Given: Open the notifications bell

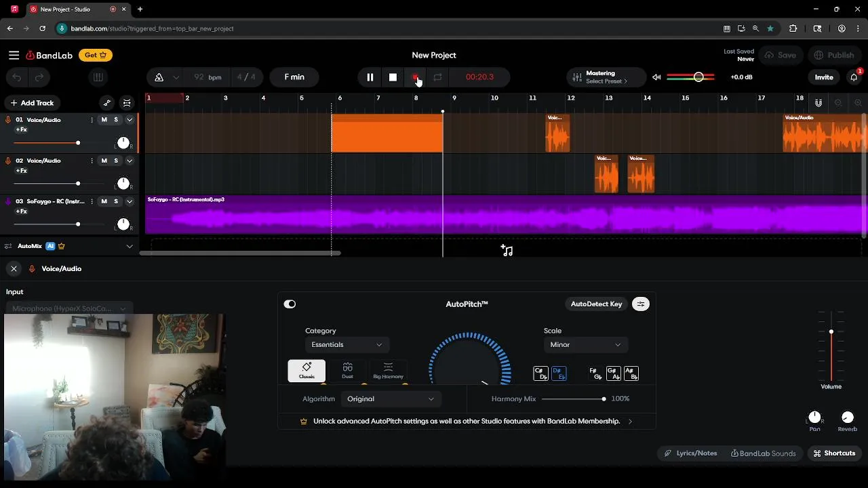Looking at the screenshot, I should point(854,77).
